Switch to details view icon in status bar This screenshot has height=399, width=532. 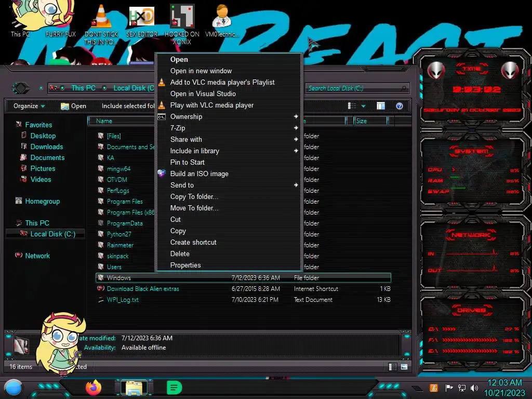click(392, 367)
